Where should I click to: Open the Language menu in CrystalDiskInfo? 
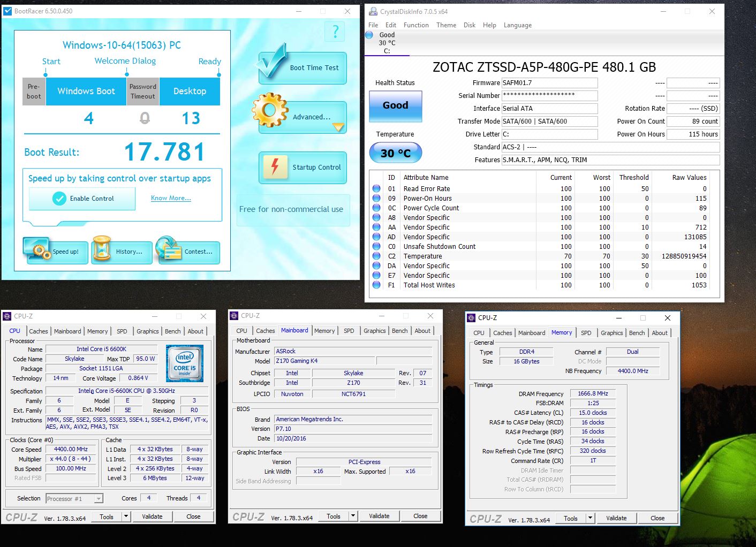[518, 25]
